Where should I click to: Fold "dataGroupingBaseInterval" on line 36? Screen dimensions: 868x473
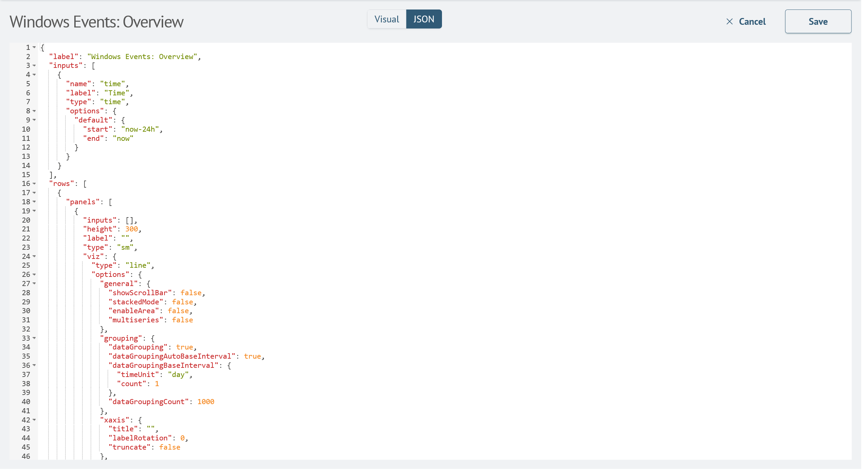[x=34, y=365]
